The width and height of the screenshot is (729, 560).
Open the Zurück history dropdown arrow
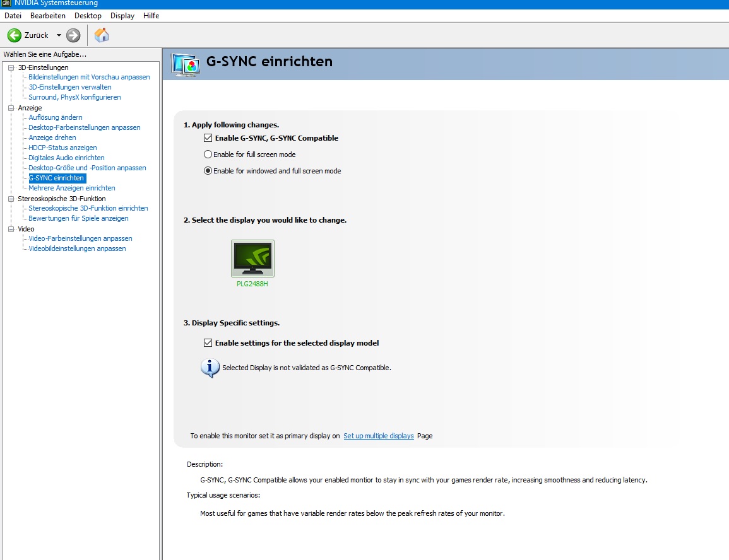tap(59, 35)
